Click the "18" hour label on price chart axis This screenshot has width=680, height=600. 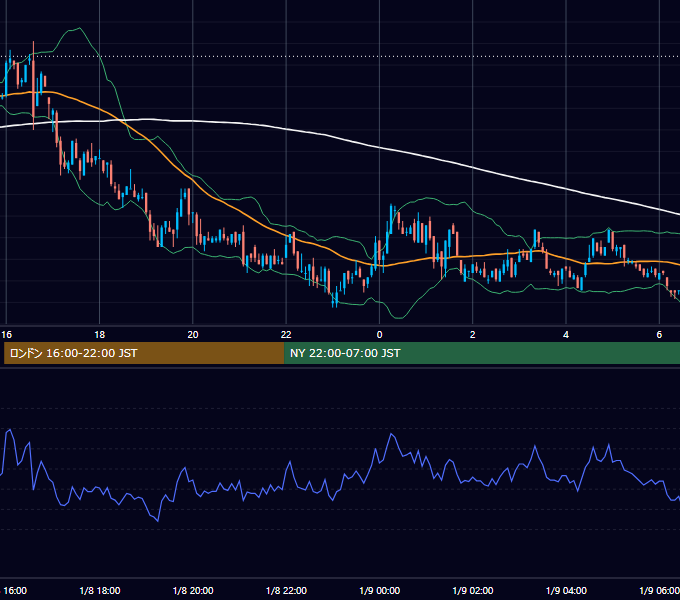click(100, 335)
